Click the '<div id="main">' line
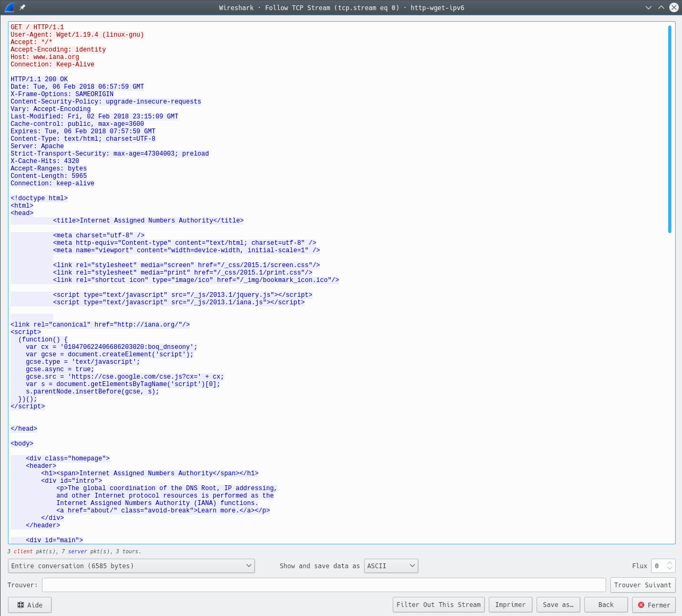This screenshot has width=682, height=616. click(x=55, y=540)
